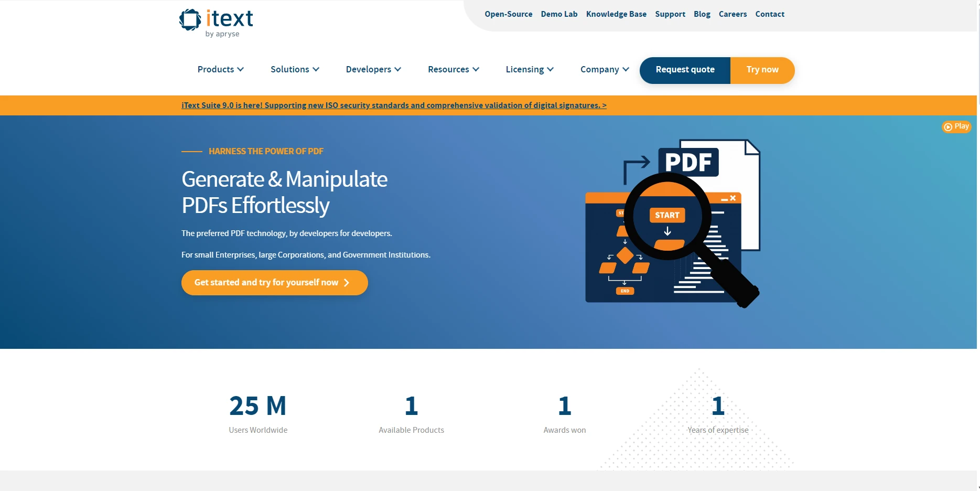The width and height of the screenshot is (980, 491).
Task: Expand the Licensing menu
Action: [x=530, y=69]
